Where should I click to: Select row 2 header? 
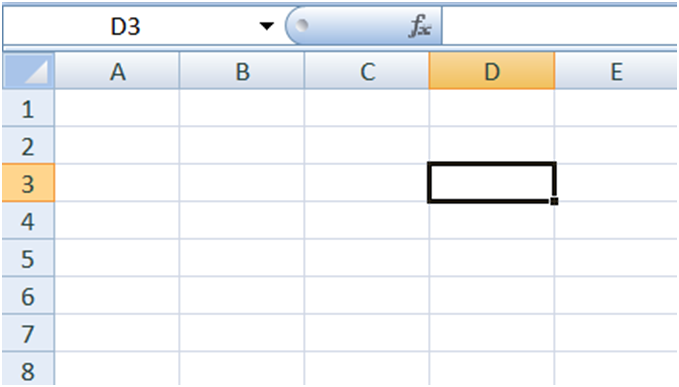coord(29,145)
